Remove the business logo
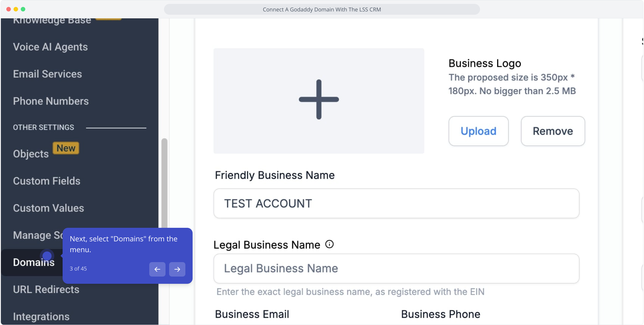The height and width of the screenshot is (325, 644). (x=553, y=131)
